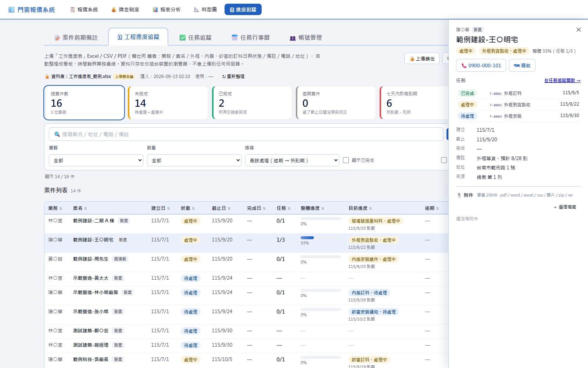
Task: Click the lock icon beside 資料庫
Action: (x=47, y=77)
